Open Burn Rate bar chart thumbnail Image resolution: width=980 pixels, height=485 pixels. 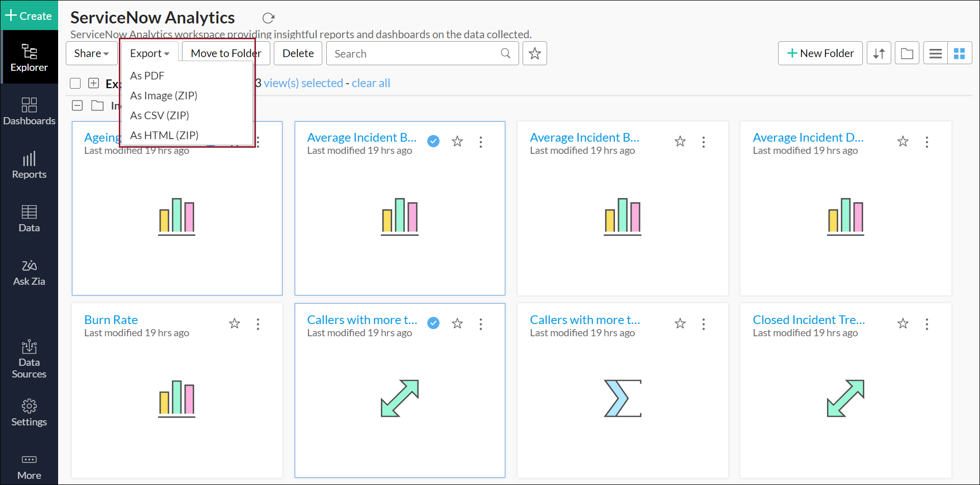coord(176,399)
